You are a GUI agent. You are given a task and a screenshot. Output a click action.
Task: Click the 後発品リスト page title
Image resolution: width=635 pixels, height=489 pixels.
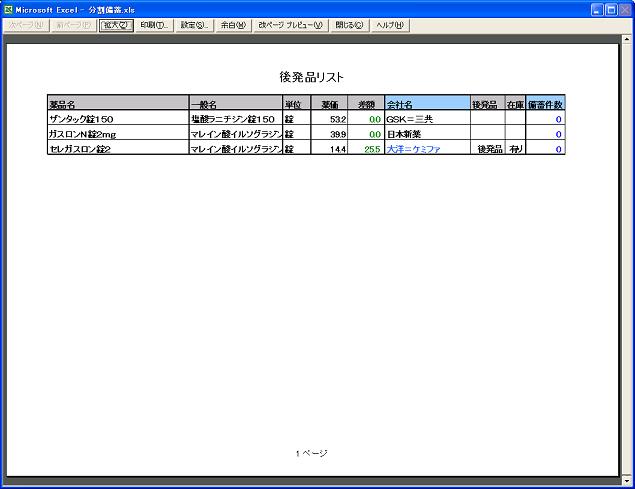[x=312, y=77]
